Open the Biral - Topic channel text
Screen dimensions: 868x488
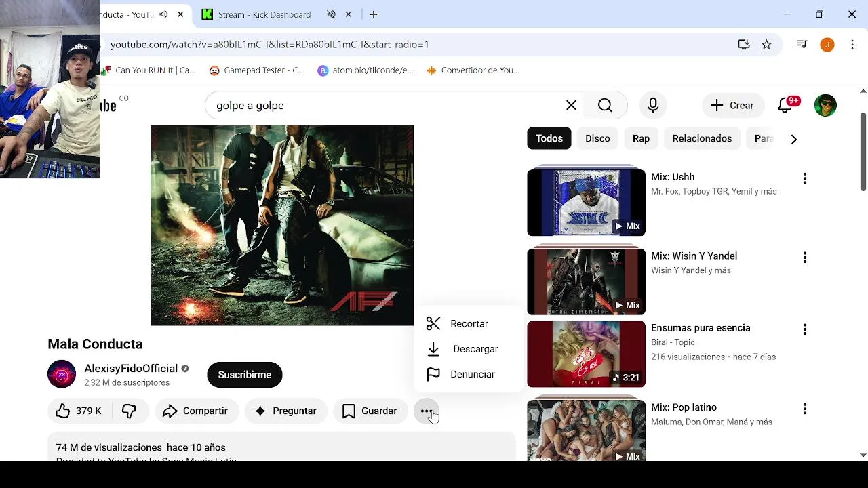pos(673,342)
